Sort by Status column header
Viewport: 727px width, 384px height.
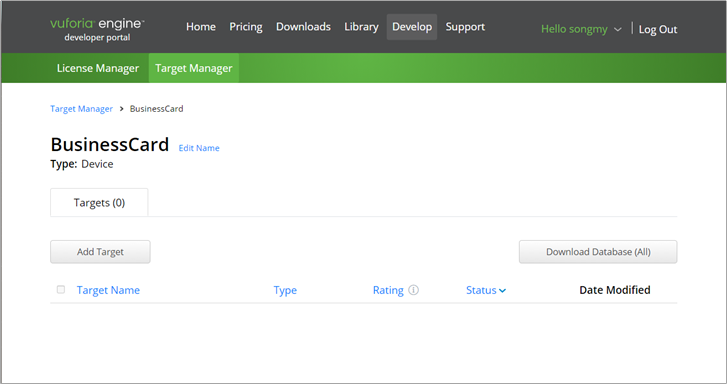pos(481,290)
